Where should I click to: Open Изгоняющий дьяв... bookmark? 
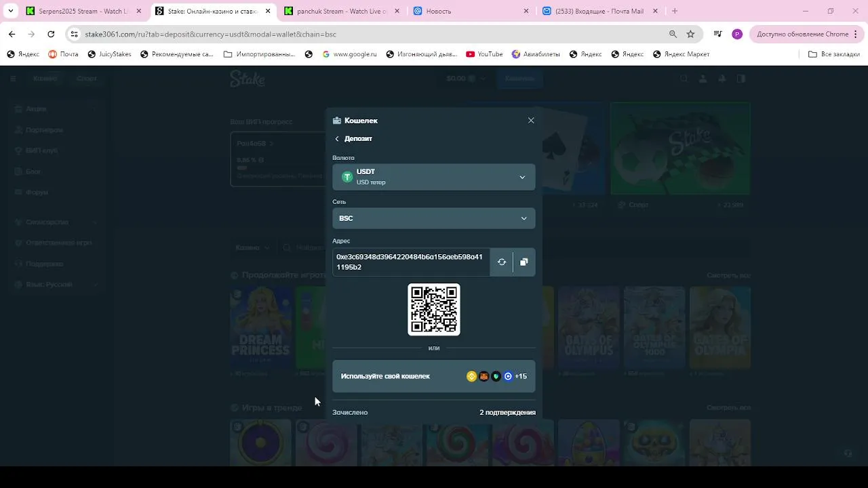[422, 54]
